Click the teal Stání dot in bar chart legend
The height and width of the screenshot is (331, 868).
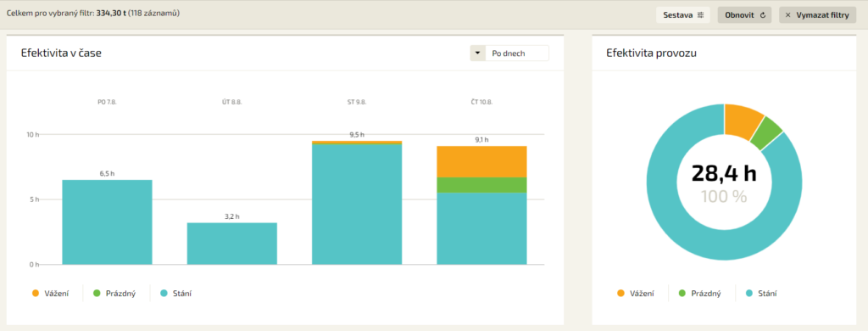164,294
